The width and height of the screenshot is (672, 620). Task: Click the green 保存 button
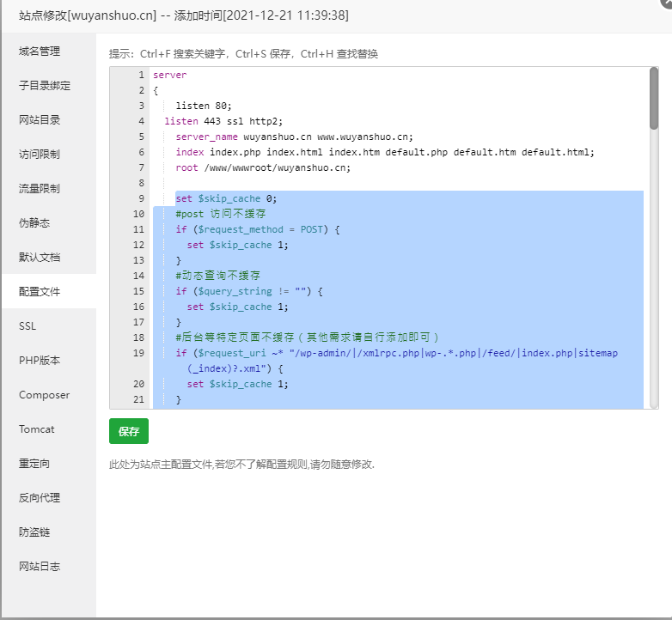129,431
